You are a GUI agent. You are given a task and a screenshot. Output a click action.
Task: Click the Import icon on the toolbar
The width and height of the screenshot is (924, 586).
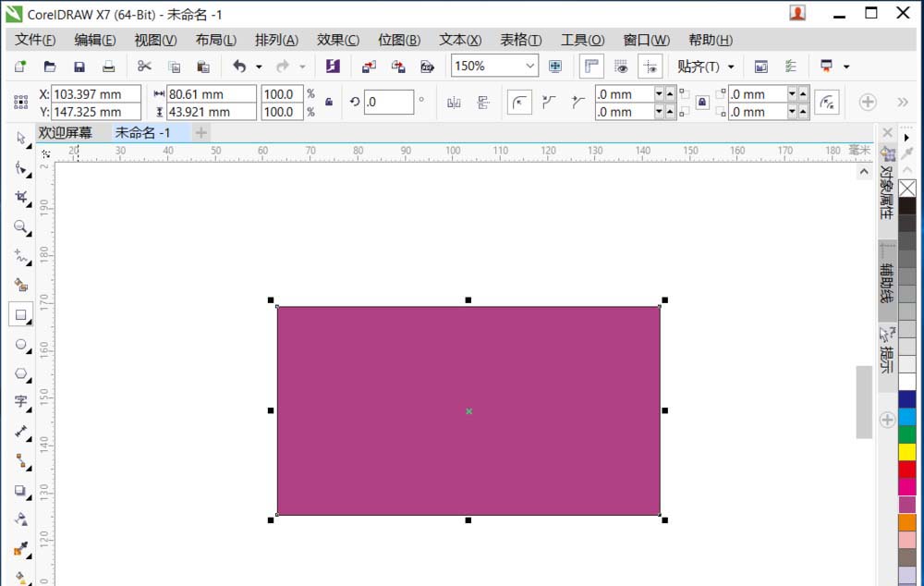click(370, 66)
